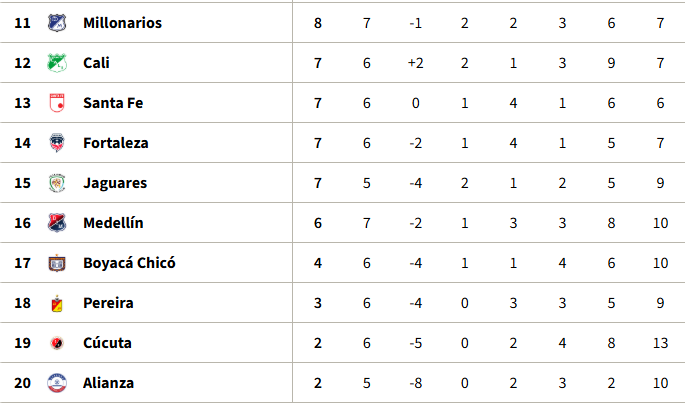The width and height of the screenshot is (686, 403).
Task: Click the Cali team crest icon
Action: pyautogui.click(x=56, y=63)
